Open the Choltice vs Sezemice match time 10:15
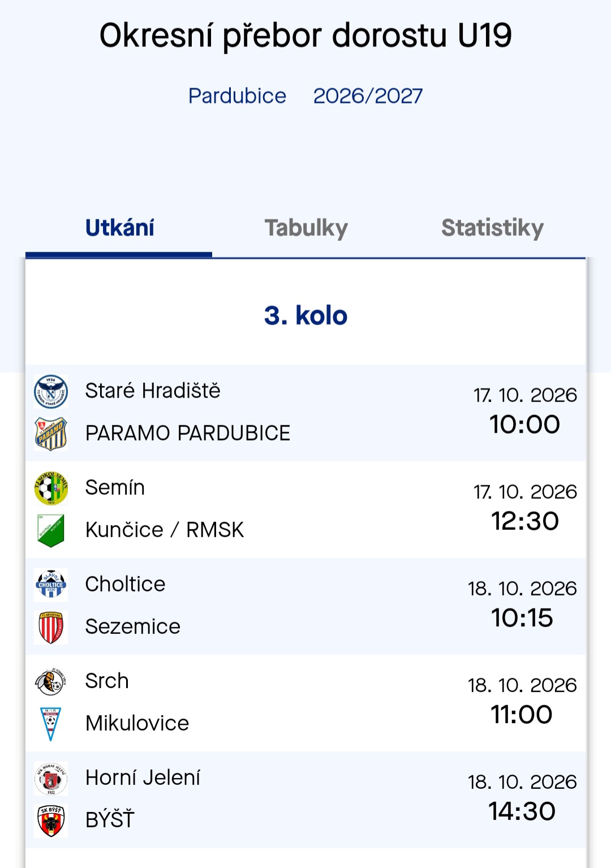The image size is (611, 868). click(522, 618)
